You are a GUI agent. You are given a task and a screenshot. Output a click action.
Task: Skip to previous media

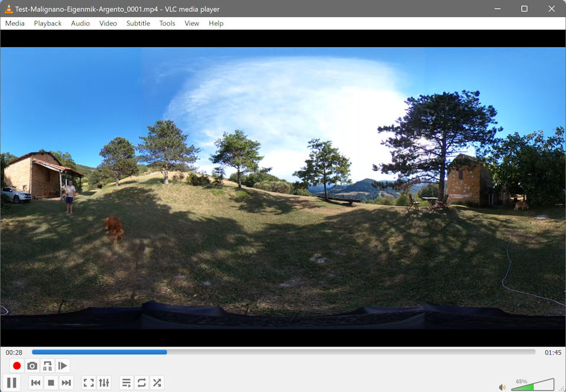36,383
